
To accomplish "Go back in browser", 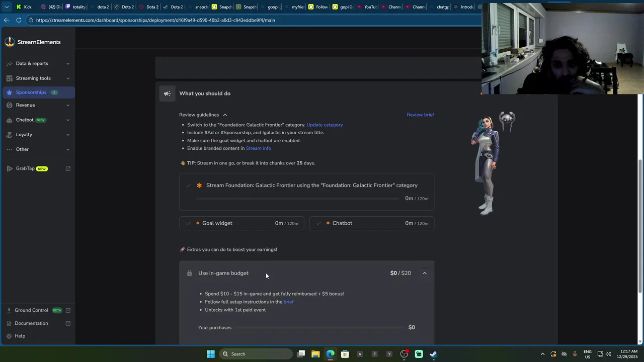I will [6, 20].
